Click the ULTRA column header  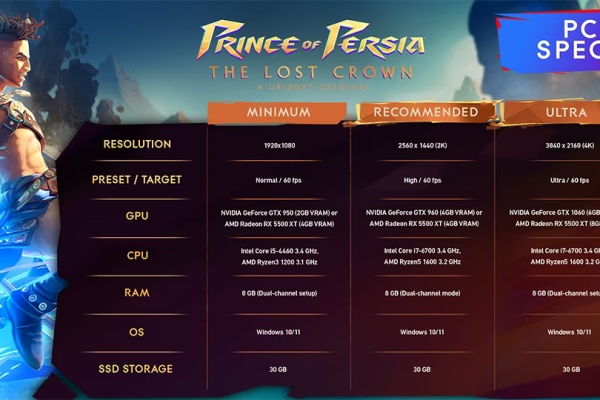pos(566,112)
